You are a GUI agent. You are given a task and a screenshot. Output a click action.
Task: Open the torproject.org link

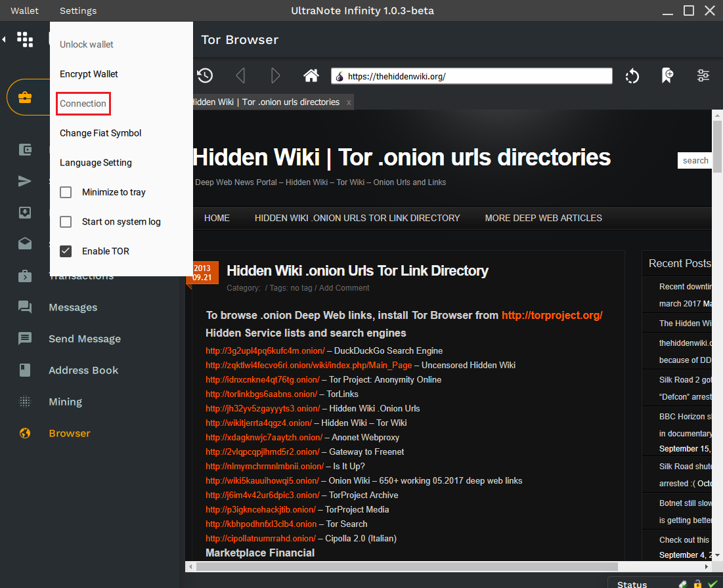pyautogui.click(x=552, y=315)
